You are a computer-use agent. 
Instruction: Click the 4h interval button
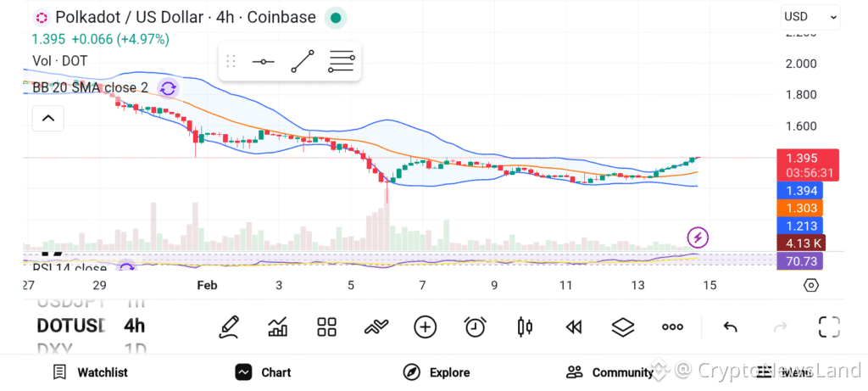click(x=134, y=326)
